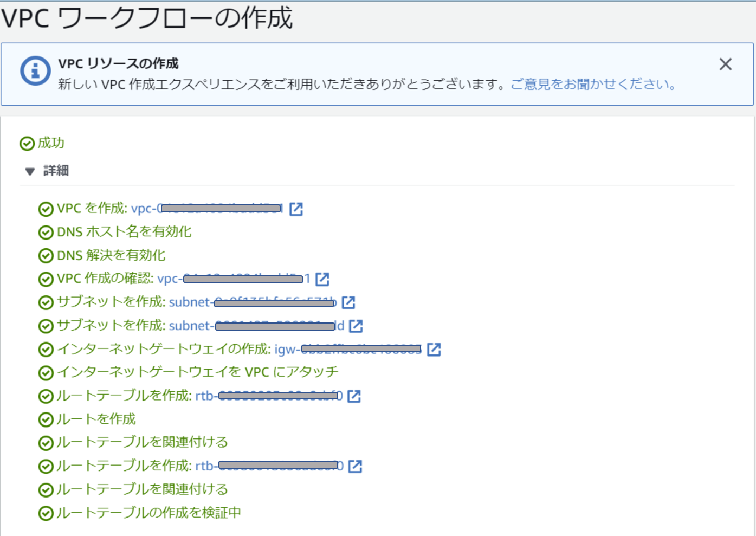Viewport: 756px width, 536px height.
Task: Open the first subnet ID link ending in b
Action: [253, 302]
